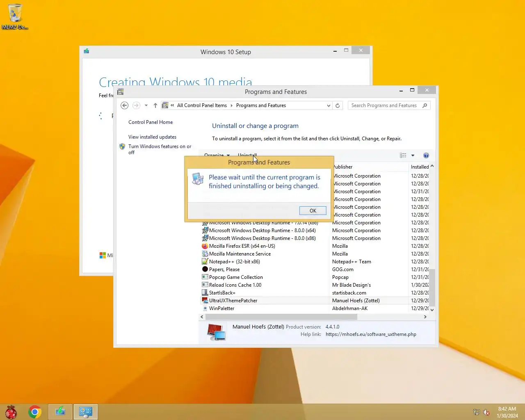Open Control Panel Home link
525x420 pixels.
pos(151,122)
